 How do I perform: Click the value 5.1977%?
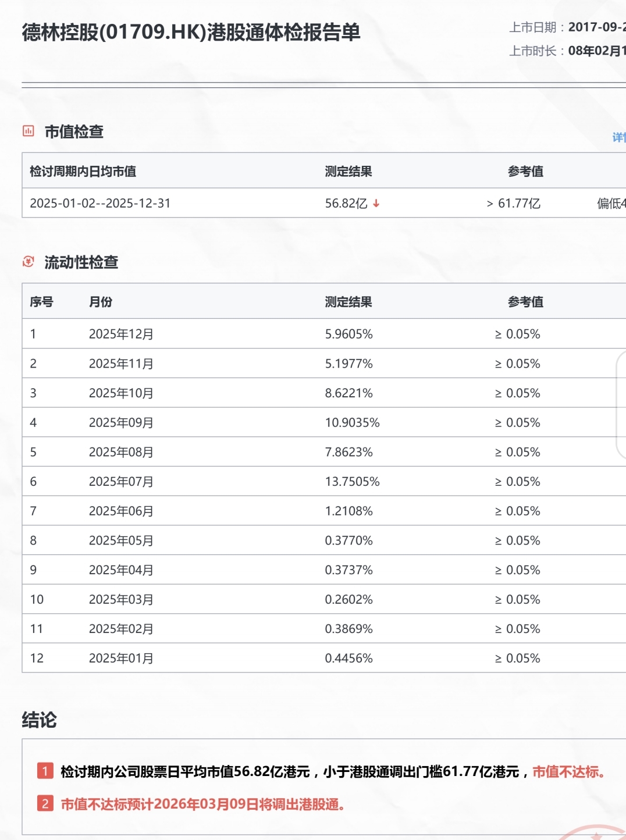tap(348, 364)
